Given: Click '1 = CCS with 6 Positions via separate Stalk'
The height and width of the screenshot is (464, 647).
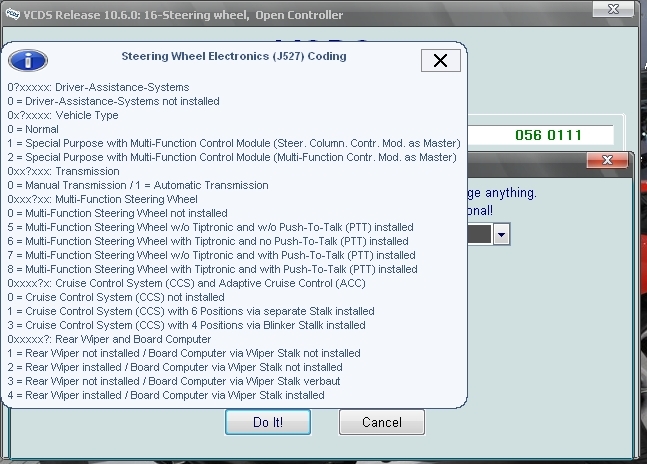Looking at the screenshot, I should 191,312.
